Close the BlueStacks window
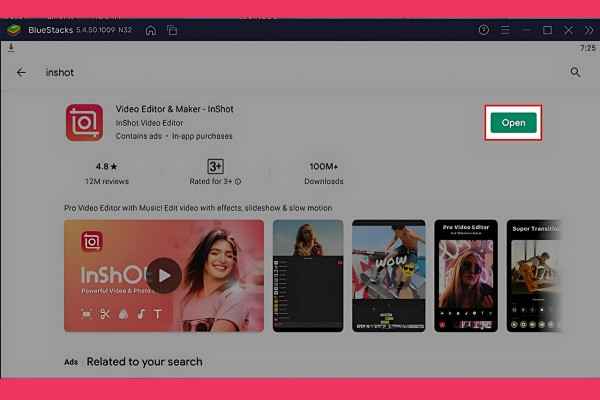 (x=569, y=30)
